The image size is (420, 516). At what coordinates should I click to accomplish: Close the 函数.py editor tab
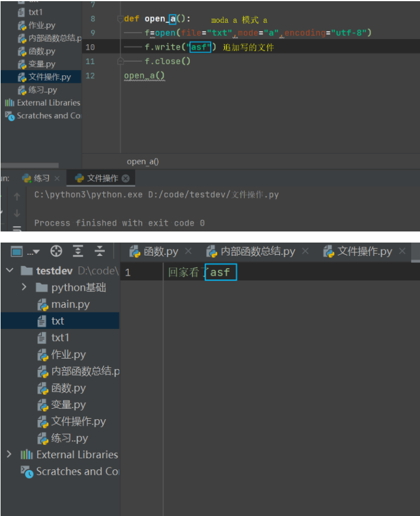pos(188,252)
